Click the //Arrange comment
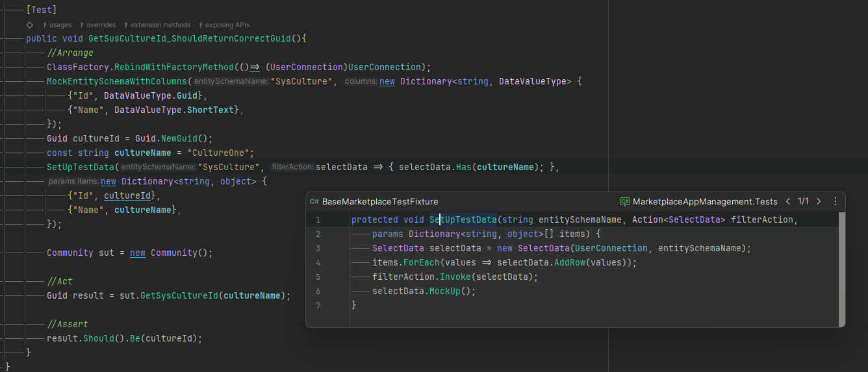 point(70,53)
